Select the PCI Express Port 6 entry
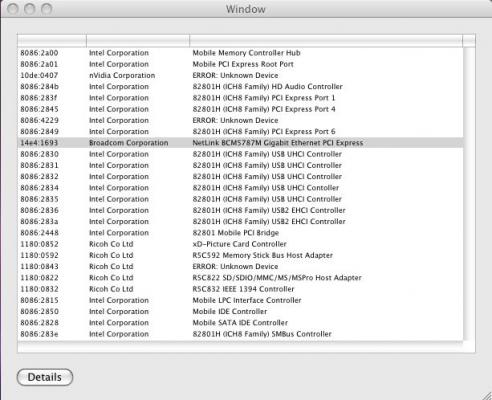This screenshot has width=492, height=400. [264, 132]
